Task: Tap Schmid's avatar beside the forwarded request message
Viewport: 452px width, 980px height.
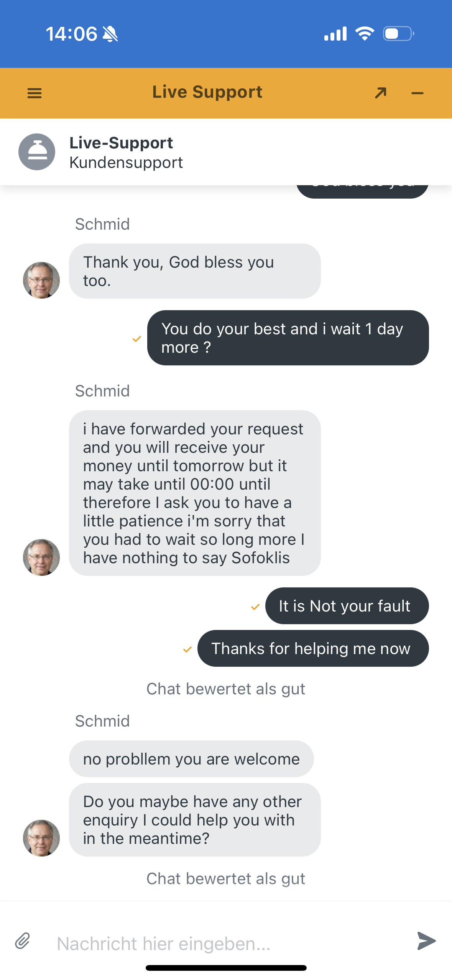Action: tap(41, 557)
